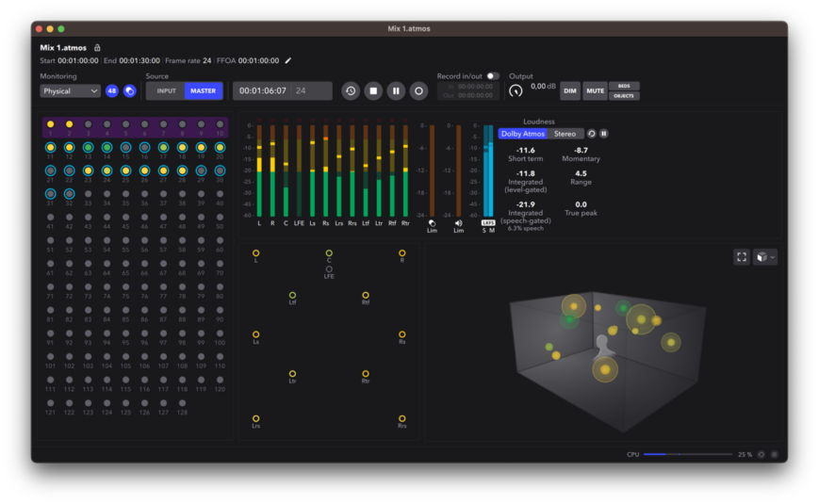The height and width of the screenshot is (504, 819).
Task: Click the headphone binaural monitoring icon
Action: [x=130, y=91]
